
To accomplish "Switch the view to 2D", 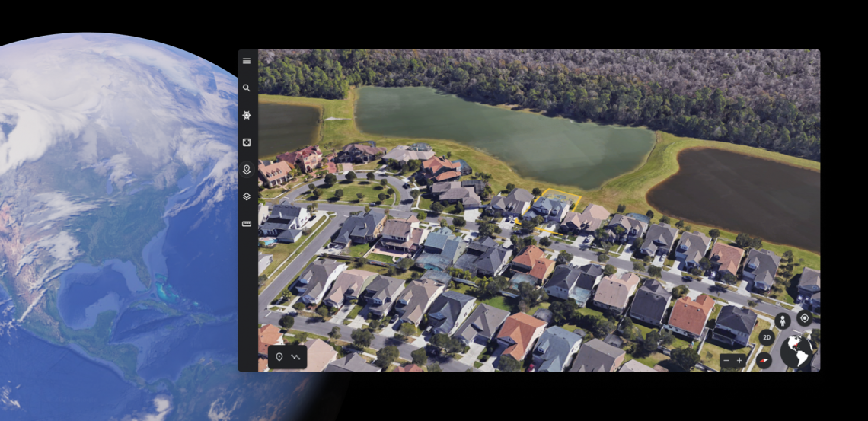I will click(766, 337).
